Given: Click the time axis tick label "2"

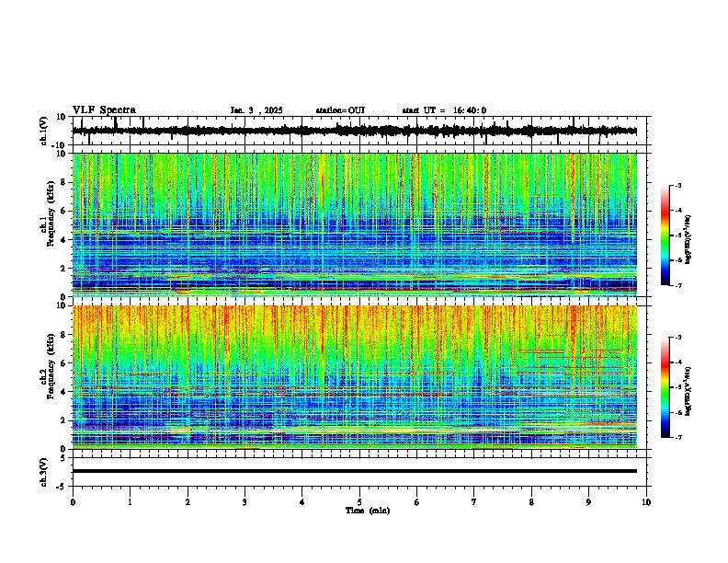Looking at the screenshot, I should click(x=188, y=502).
